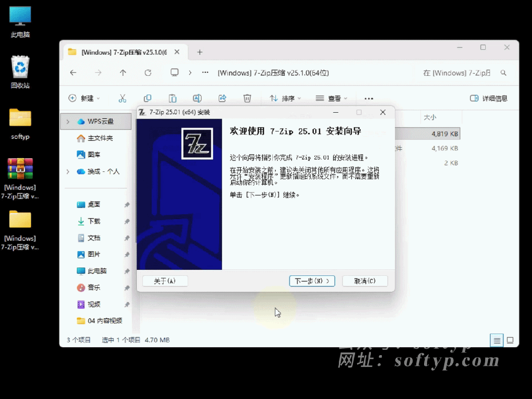This screenshot has height=399, width=532.
Task: Open the Explorer toolbar more options ellipsis
Action: [369, 99]
